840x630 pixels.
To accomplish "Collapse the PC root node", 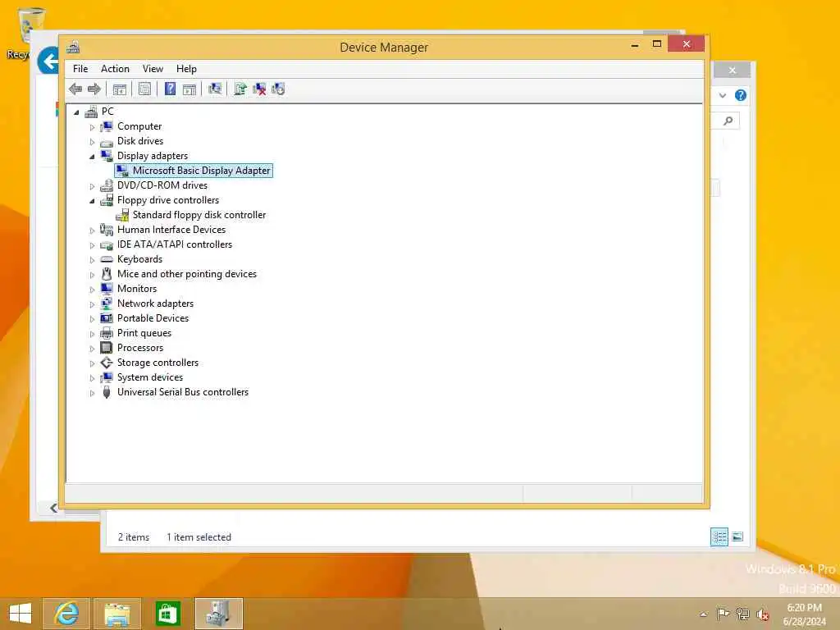I will point(76,112).
